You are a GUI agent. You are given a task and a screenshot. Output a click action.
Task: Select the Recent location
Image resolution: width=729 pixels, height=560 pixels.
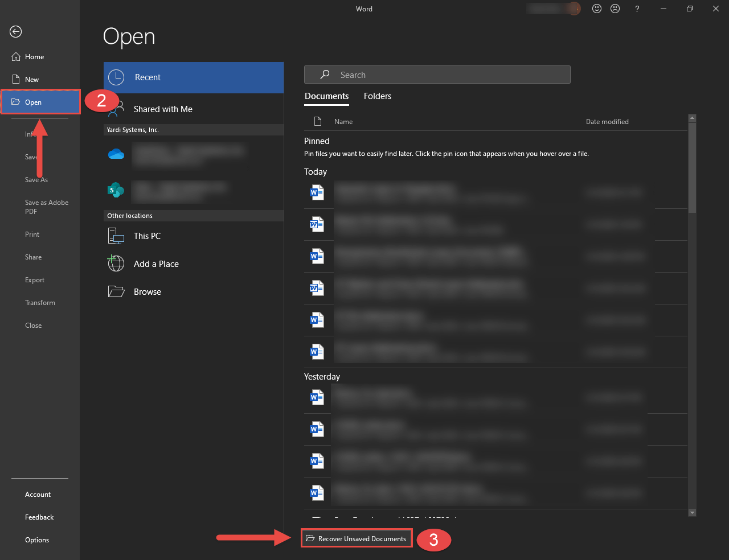click(x=194, y=77)
